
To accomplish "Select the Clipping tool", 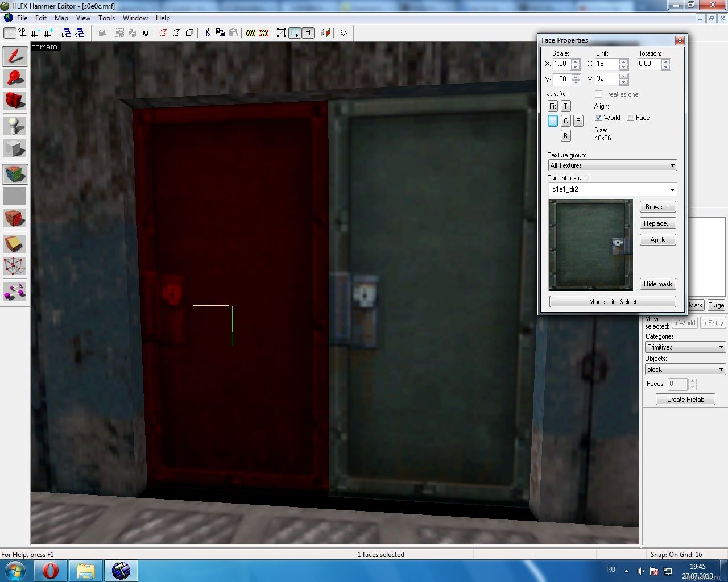I will coord(15,243).
